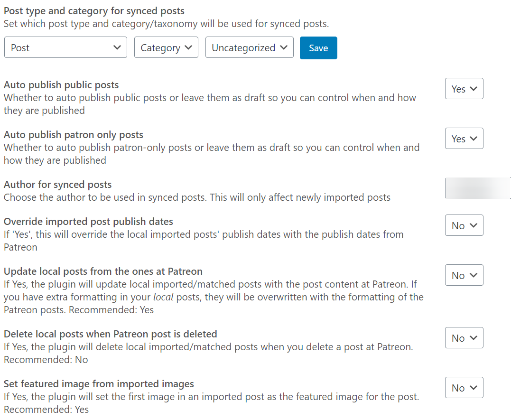Click the 'Update local posts from the ones at Patreon' heading
The image size is (511, 420).
coord(103,271)
